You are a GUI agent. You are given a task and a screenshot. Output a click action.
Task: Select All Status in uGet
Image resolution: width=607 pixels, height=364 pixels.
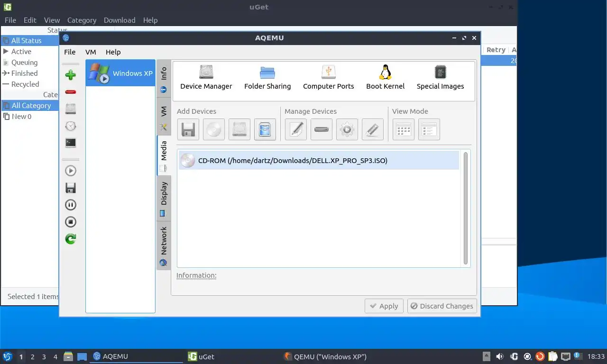[30, 41]
